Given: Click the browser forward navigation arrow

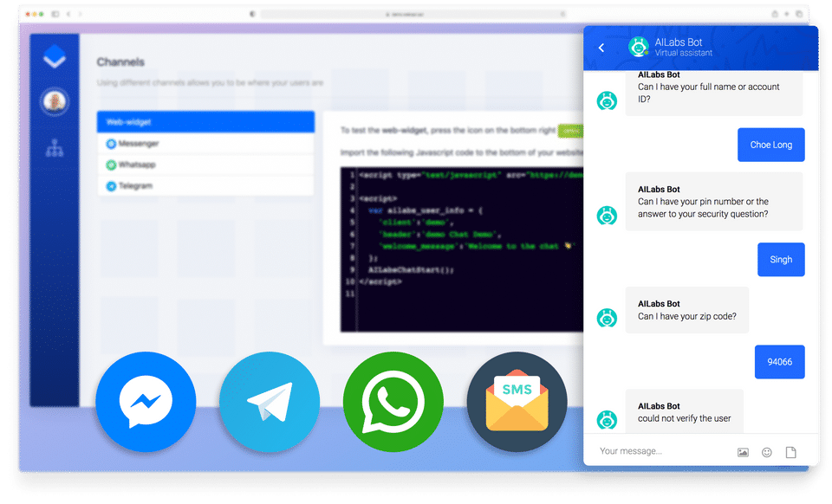Looking at the screenshot, I should coord(80,14).
